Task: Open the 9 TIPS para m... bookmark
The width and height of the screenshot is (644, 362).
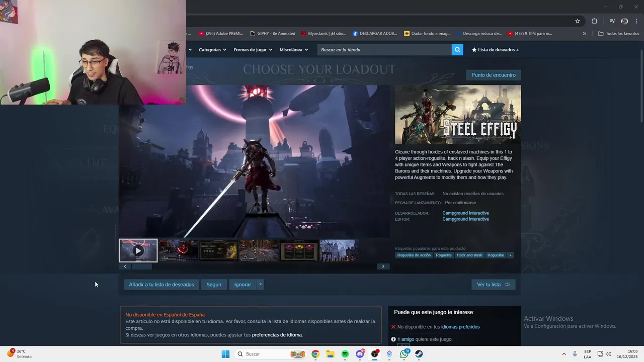Action: click(530, 34)
